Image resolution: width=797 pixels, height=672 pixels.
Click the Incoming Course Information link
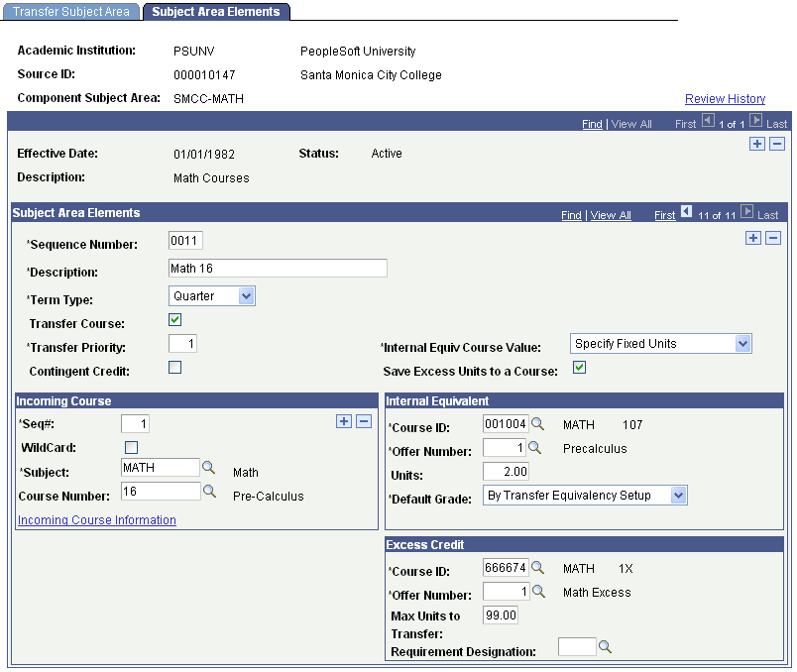96,519
